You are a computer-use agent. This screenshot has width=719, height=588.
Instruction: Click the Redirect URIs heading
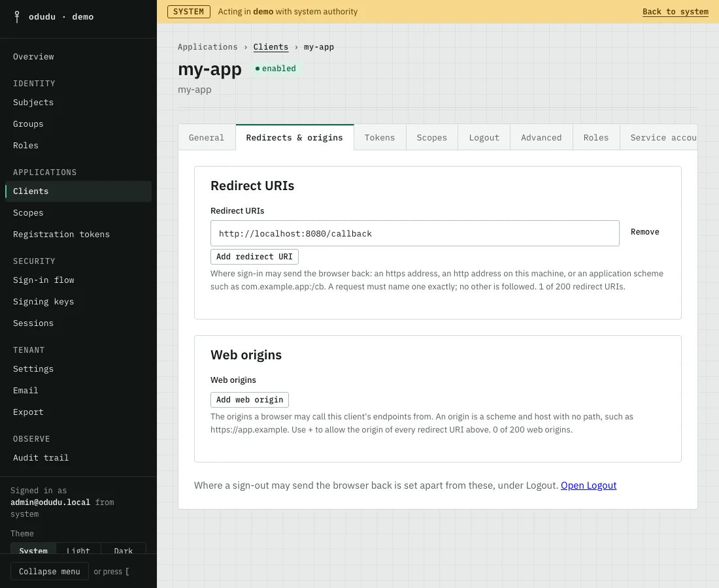252,186
